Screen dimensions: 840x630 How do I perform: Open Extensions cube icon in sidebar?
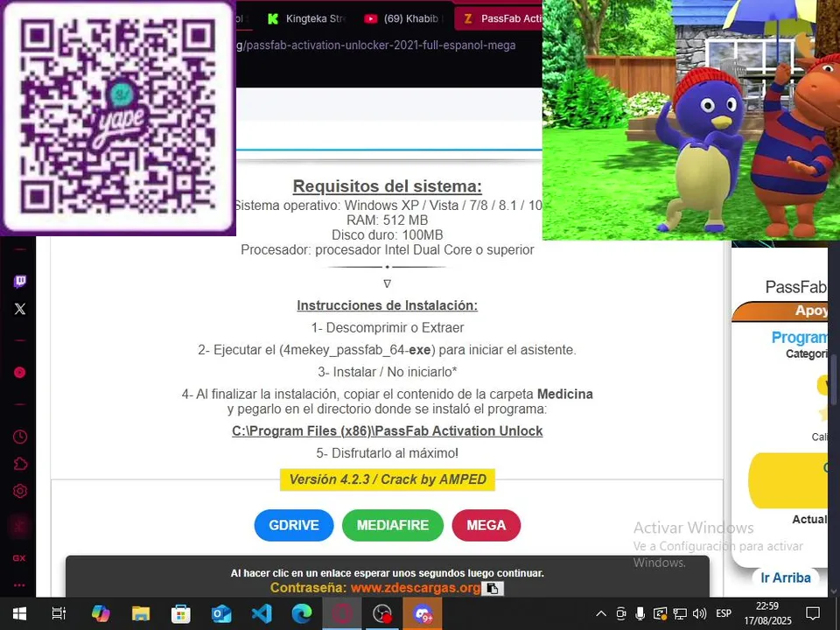[20, 464]
